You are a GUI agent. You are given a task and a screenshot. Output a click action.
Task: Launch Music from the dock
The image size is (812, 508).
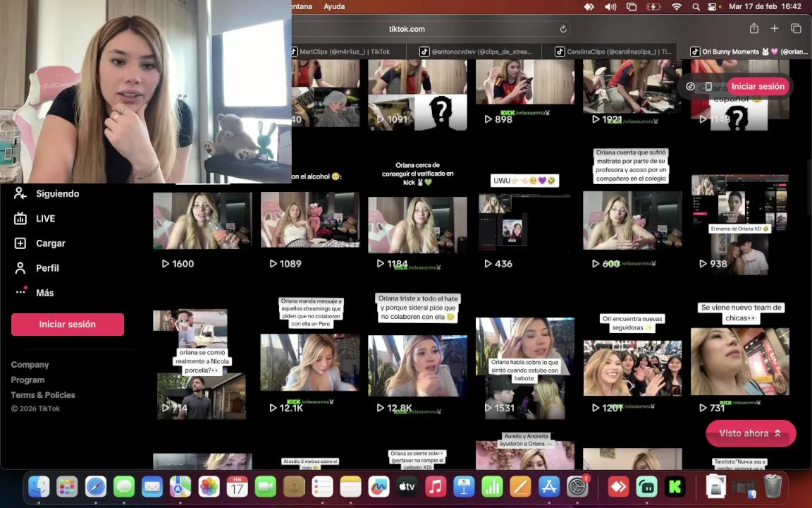(x=436, y=487)
